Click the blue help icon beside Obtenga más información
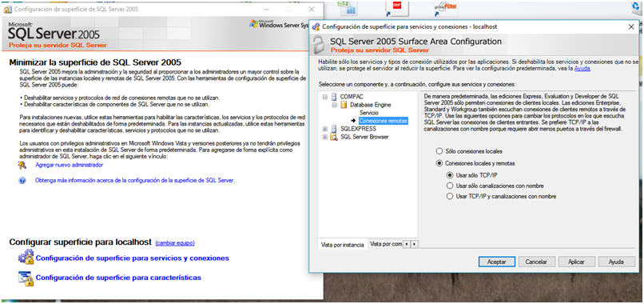This screenshot has height=304, width=644. click(x=22, y=180)
